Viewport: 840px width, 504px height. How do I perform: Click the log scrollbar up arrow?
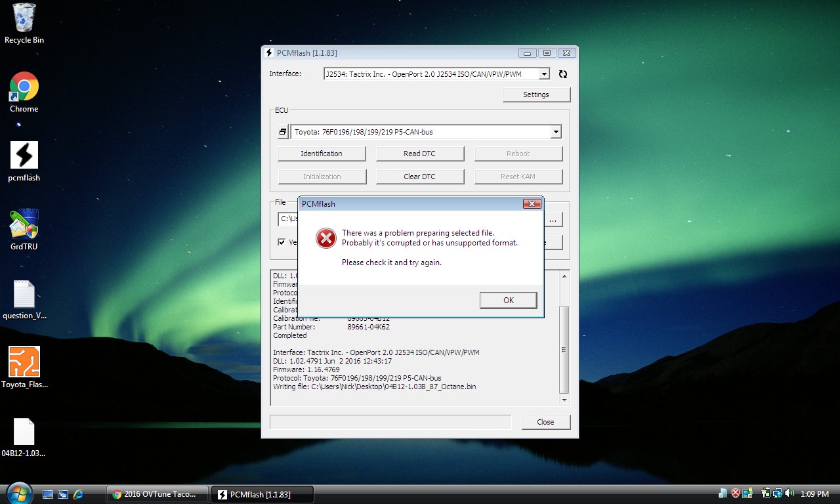coord(563,276)
